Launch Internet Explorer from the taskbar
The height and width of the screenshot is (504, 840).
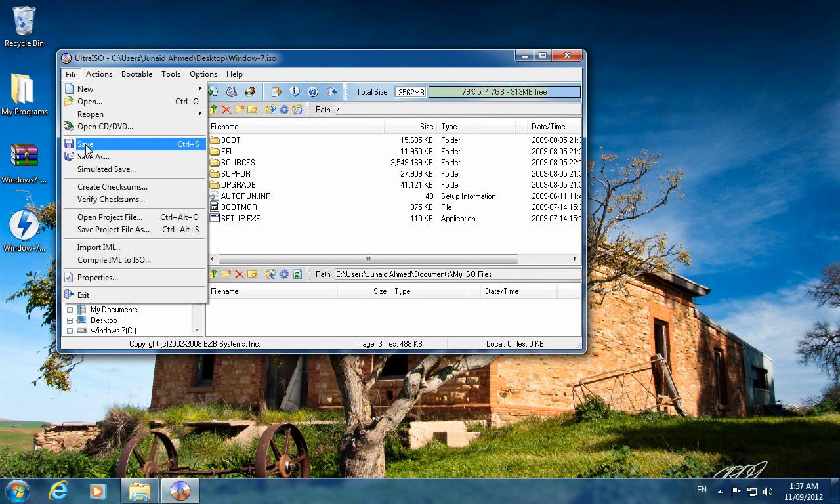pos(58,490)
